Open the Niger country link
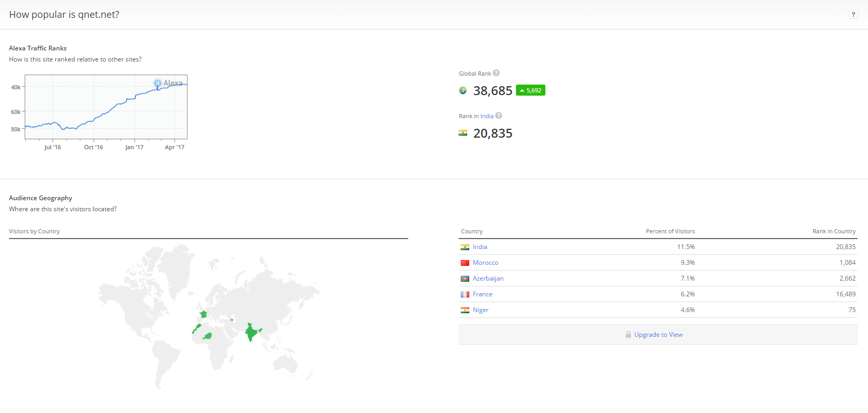Viewport: 868px width, 413px height. click(481, 310)
